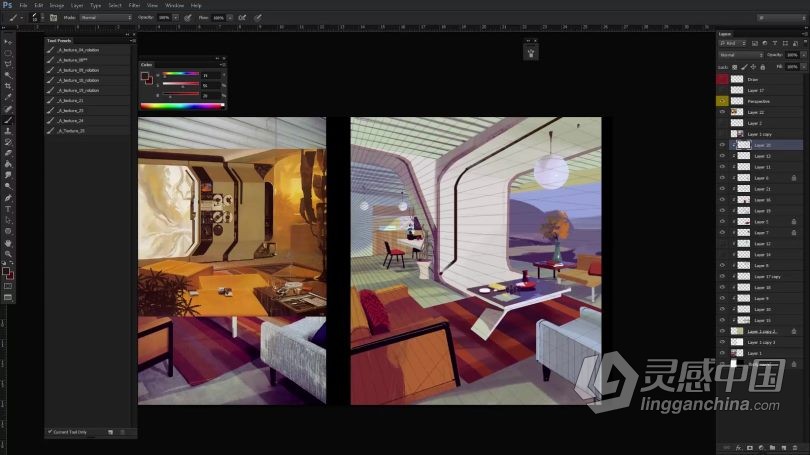Image resolution: width=810 pixels, height=455 pixels.
Task: Select the Clone Stamp tool
Action: click(8, 131)
